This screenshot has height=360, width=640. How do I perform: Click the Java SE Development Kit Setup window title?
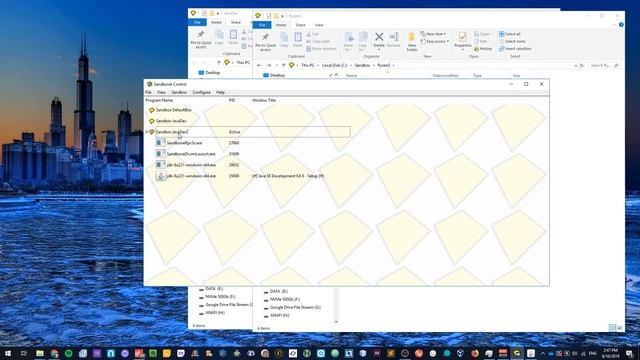288,176
